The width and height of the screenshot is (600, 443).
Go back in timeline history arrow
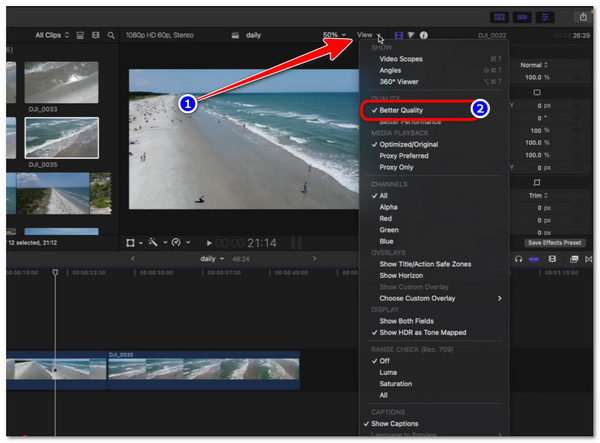133,259
